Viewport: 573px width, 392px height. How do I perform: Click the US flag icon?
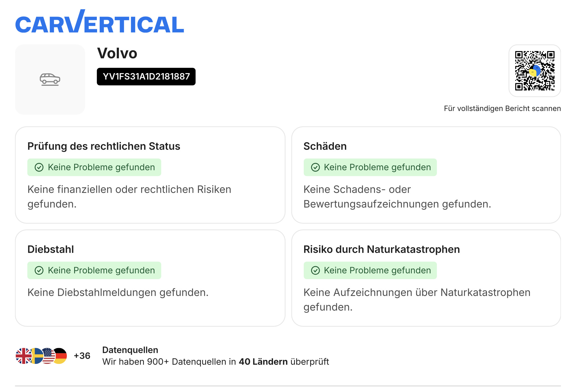click(48, 356)
